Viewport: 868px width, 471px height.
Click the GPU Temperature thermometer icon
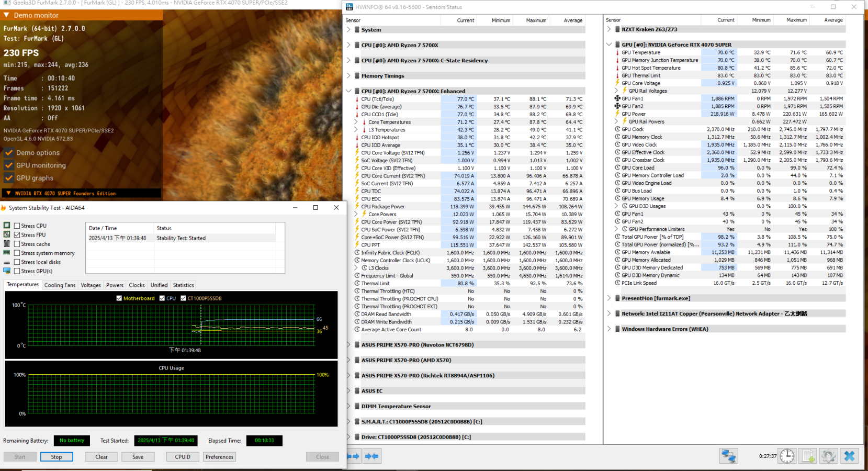pos(617,52)
